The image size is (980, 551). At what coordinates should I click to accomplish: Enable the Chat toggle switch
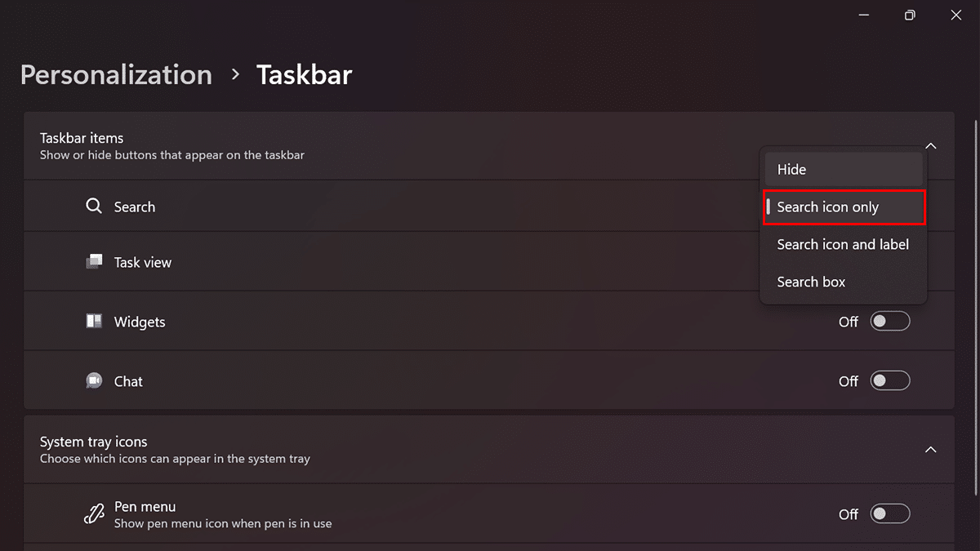tap(889, 381)
